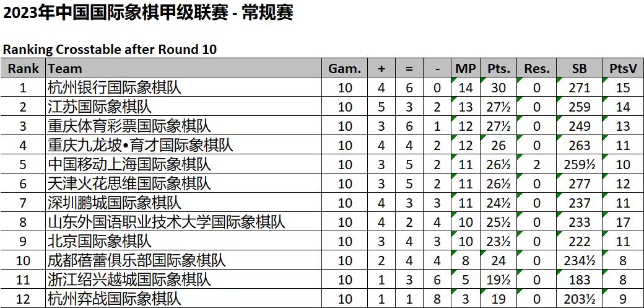Click the Rank column header

[x=23, y=68]
